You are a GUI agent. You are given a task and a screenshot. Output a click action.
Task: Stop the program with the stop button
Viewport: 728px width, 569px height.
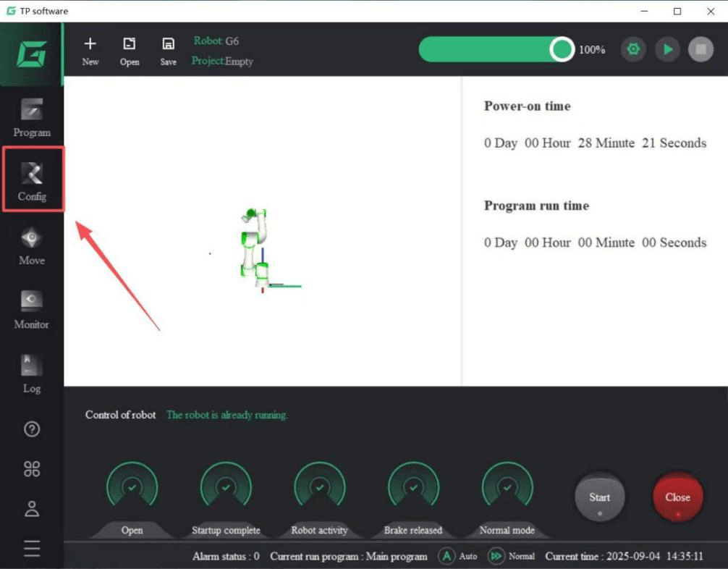tap(701, 49)
